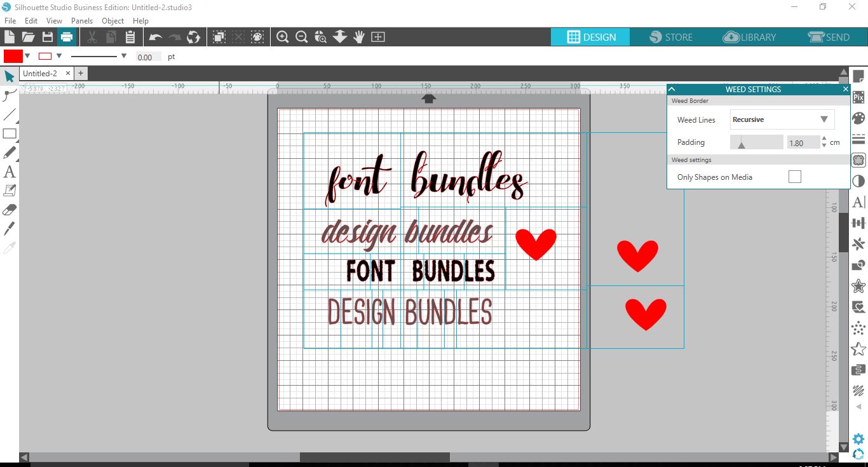Switch to the DESIGN tab
Screen dimensions: 868x467
pyautogui.click(x=590, y=37)
